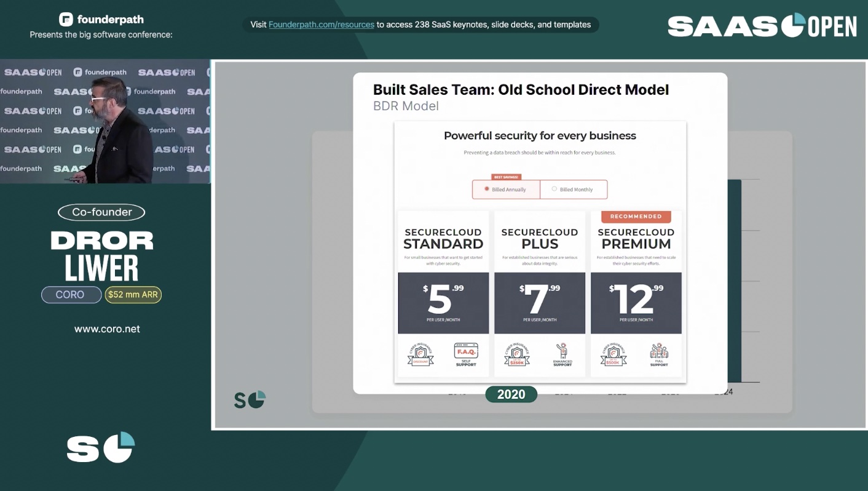868x491 pixels.
Task: Click the $7.99 price on the Plus plan
Action: [540, 298]
